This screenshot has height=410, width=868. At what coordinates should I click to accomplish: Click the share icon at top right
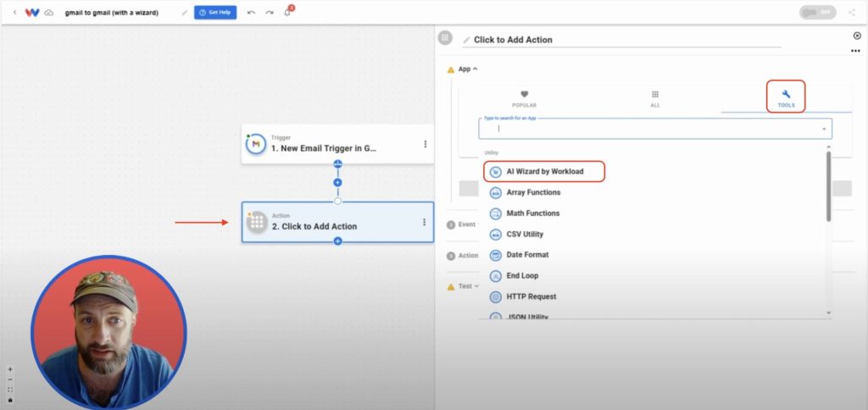(851, 12)
